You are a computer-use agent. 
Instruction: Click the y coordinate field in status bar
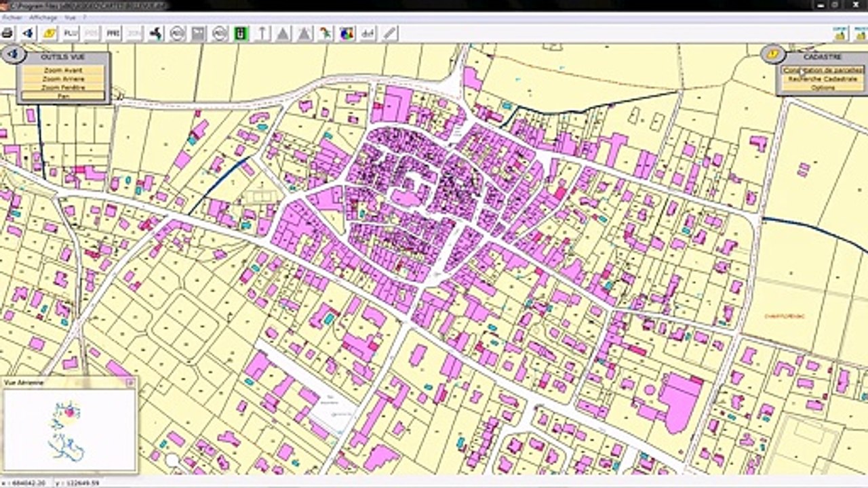[77, 483]
